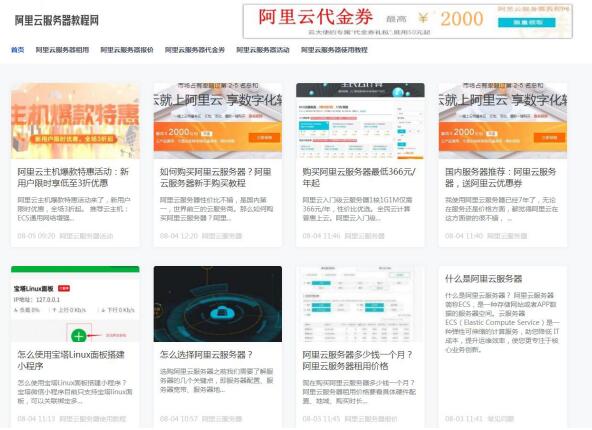This screenshot has height=430, width=592.
Task: Click excerpt under 怎么选择阿里云服务器 article
Action: click(x=217, y=380)
